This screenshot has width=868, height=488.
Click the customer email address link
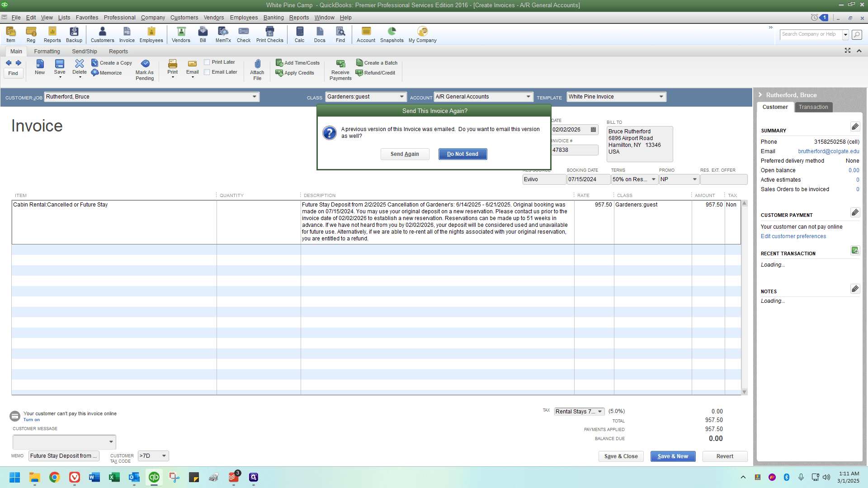coord(828,151)
